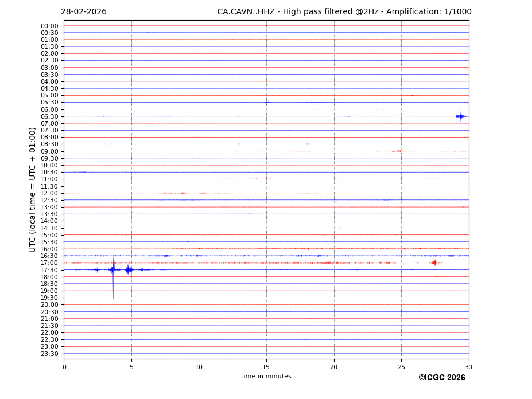The image size is (532, 399).
Task: Click the small red event on the 09:00 trace
Action: pyautogui.click(x=397, y=151)
